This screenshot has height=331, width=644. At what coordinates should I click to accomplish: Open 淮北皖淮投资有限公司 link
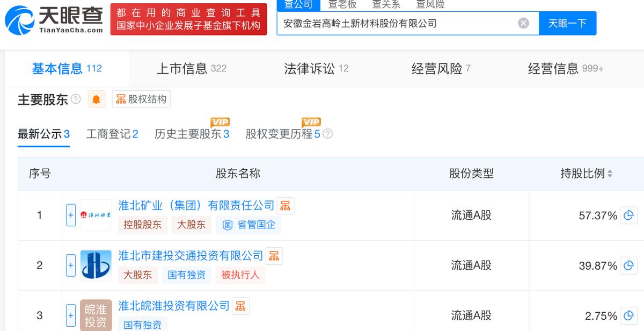pyautogui.click(x=174, y=306)
